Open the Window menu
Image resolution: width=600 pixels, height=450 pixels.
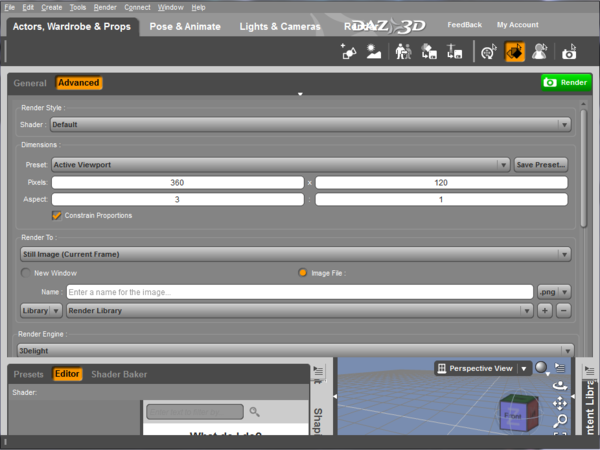(x=171, y=7)
